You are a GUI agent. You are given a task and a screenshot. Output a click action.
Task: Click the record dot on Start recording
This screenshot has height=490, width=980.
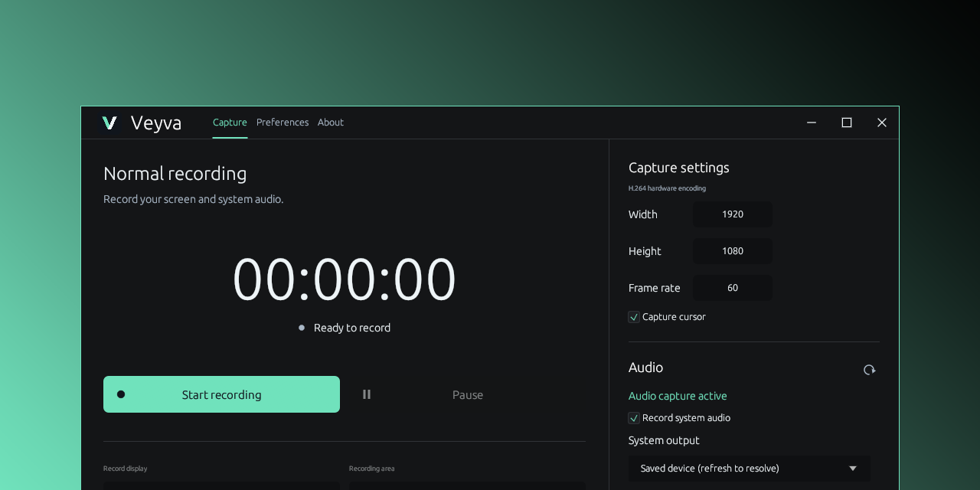point(121,394)
